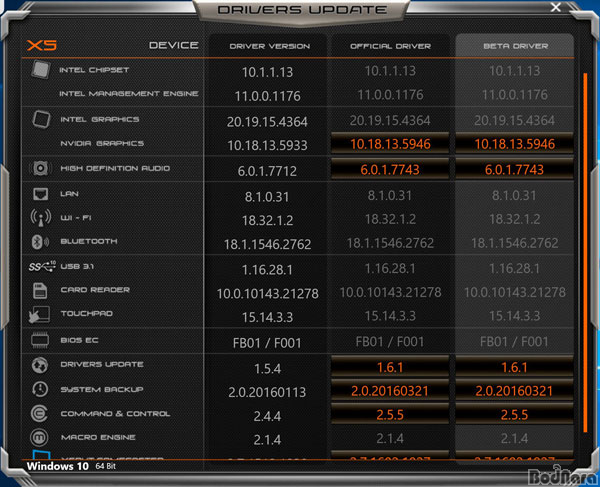This screenshot has height=487, width=600.
Task: Click installed Bluetooth version 18.1.1546.2762
Action: click(x=267, y=244)
